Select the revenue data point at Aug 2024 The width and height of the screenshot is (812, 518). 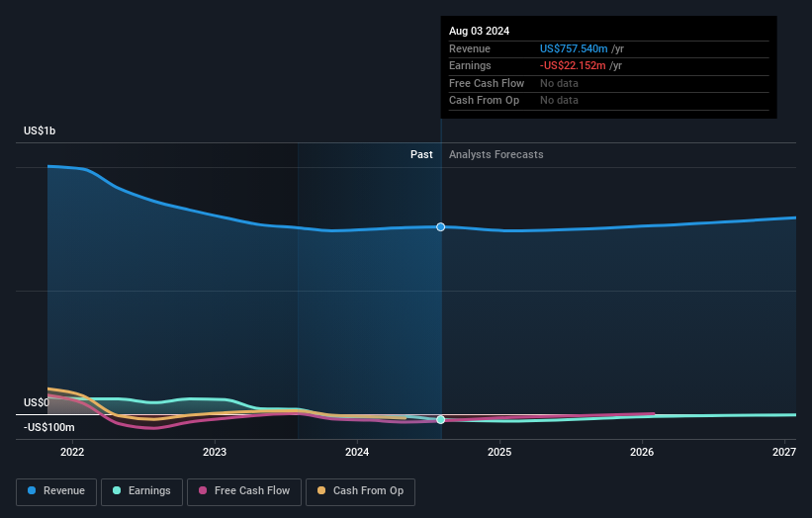(x=441, y=227)
